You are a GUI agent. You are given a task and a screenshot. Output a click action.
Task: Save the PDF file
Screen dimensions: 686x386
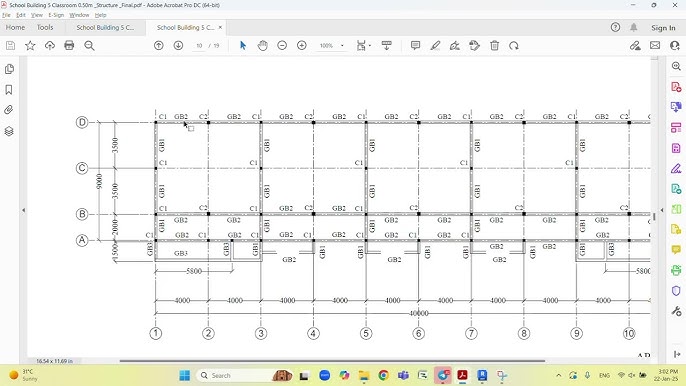10,46
